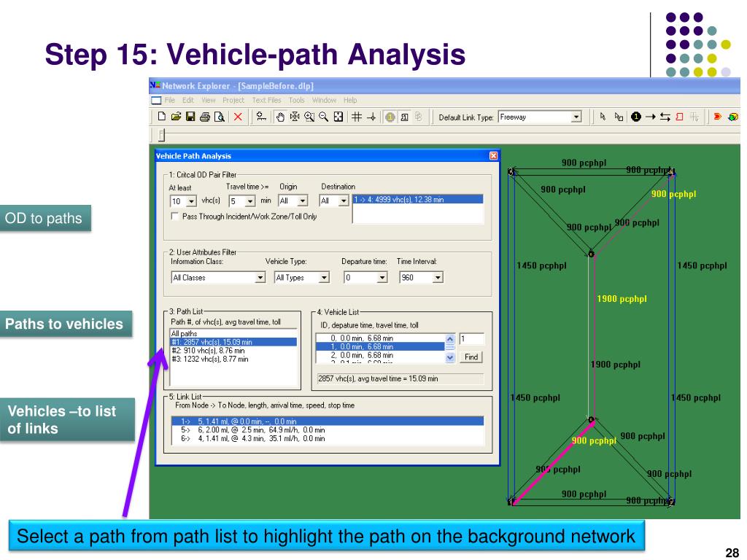
Task: Open the Edit menu
Action: 188,101
